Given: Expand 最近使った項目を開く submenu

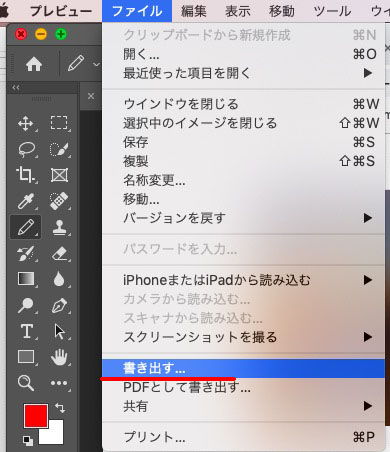Looking at the screenshot, I should (x=243, y=73).
